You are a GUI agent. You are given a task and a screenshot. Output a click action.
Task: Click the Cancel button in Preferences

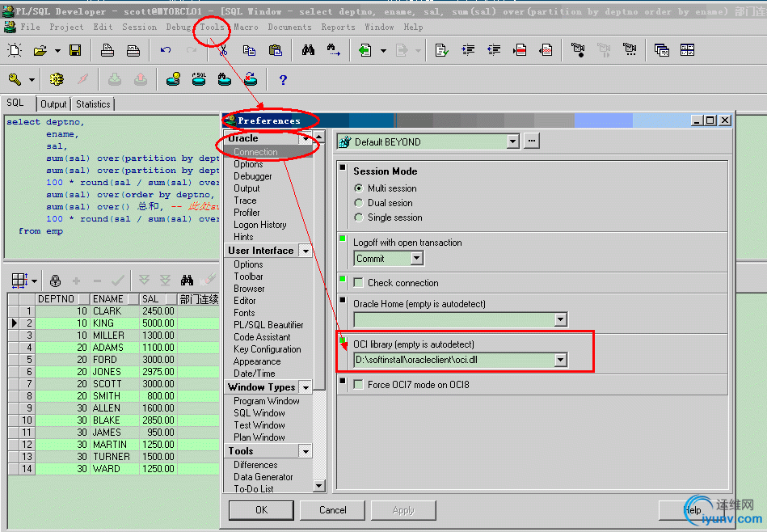333,510
